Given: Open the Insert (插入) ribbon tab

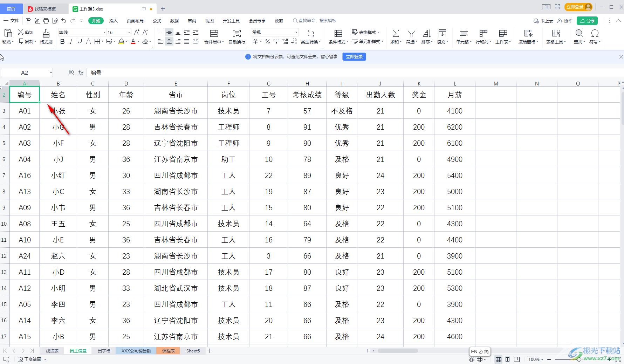Looking at the screenshot, I should [x=113, y=21].
